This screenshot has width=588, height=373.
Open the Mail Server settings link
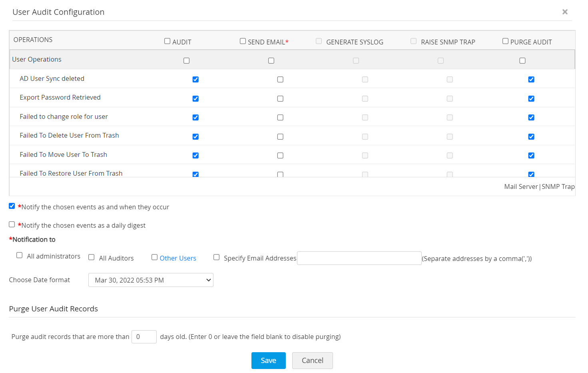521,187
